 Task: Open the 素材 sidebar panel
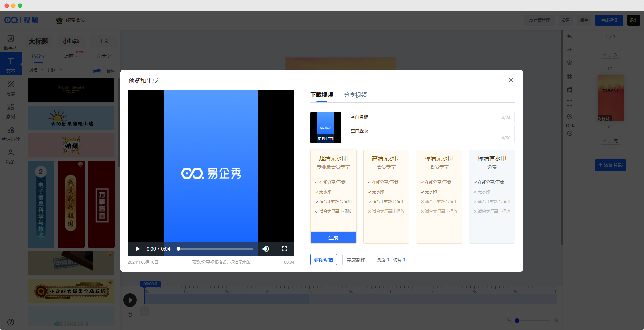pos(11,111)
